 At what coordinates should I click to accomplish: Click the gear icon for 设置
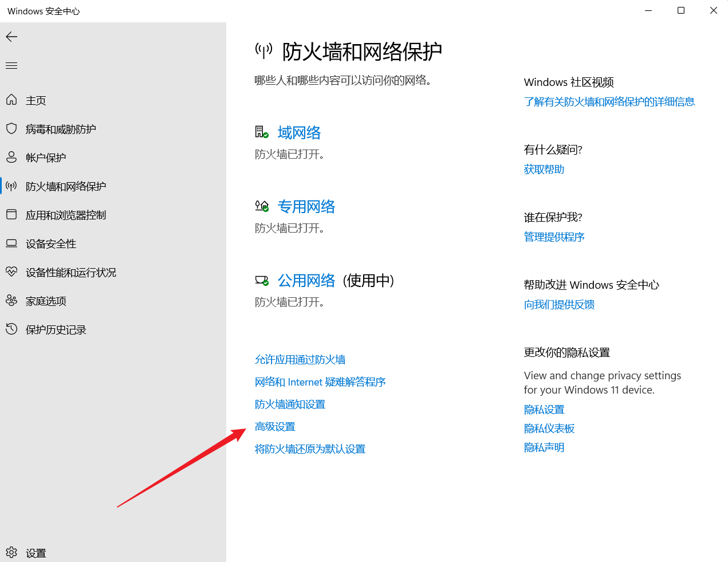pyautogui.click(x=11, y=552)
